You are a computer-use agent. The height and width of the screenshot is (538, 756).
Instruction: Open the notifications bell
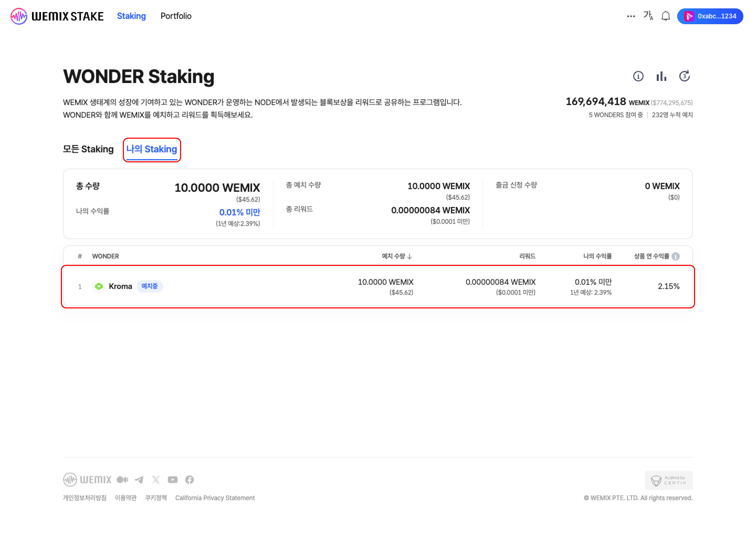point(665,16)
